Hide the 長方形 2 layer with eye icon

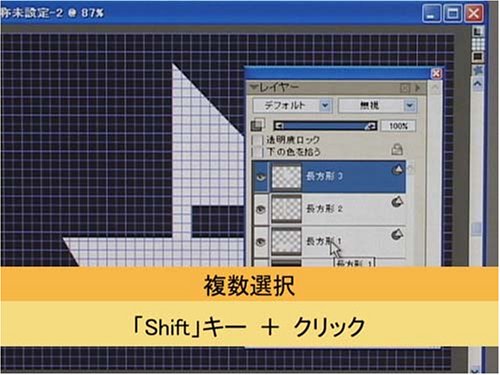pyautogui.click(x=261, y=209)
